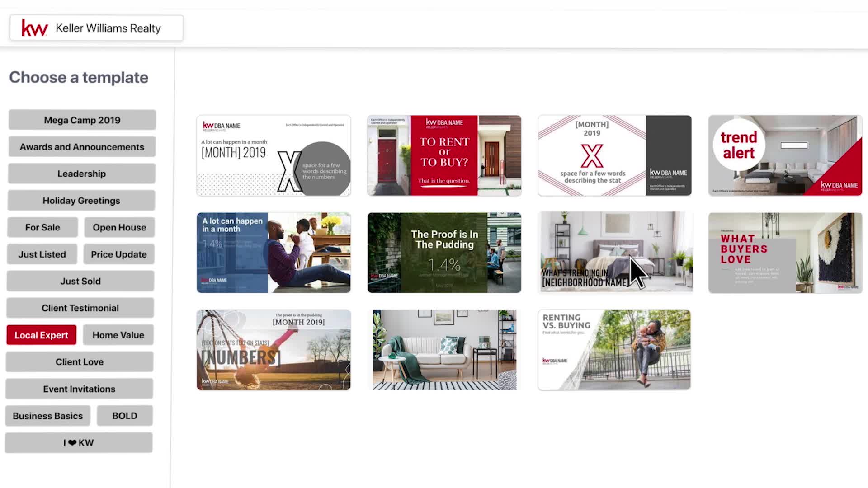The height and width of the screenshot is (488, 868).
Task: Click the 'Local Expert' filter button
Action: (41, 334)
